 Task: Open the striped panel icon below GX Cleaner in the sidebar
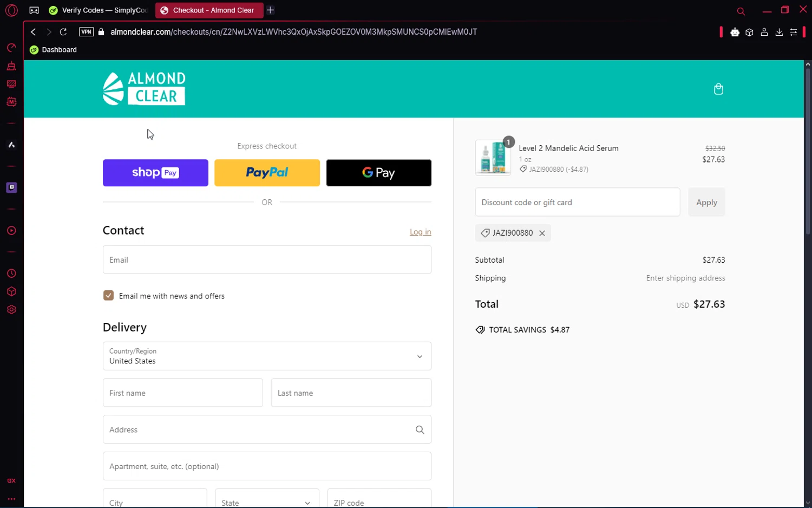pos(11,84)
